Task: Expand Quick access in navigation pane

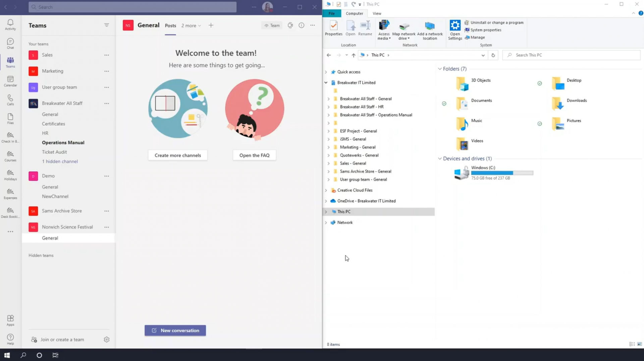Action: tap(326, 72)
